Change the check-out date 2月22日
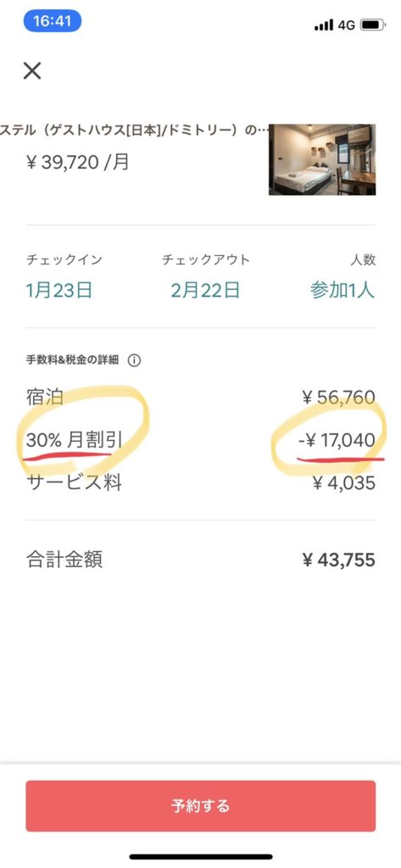The width and height of the screenshot is (401, 868). pyautogui.click(x=205, y=290)
